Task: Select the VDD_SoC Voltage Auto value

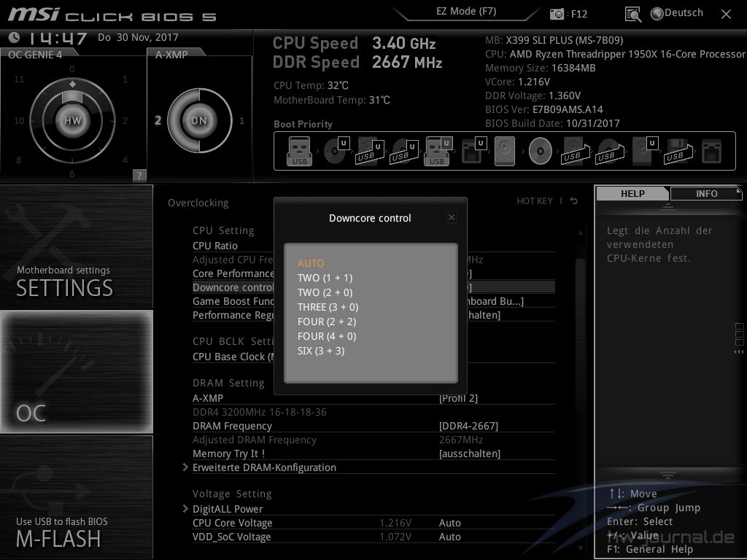Action: pos(449,537)
